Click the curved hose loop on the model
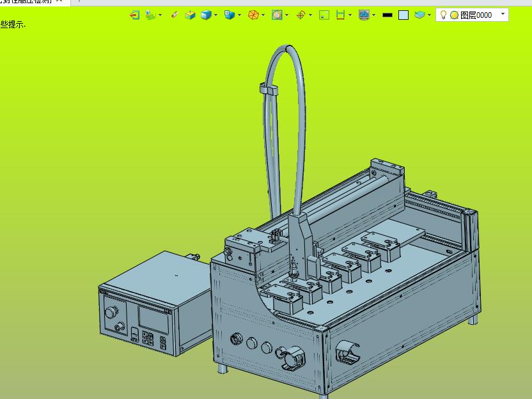532x399 pixels. click(x=301, y=102)
